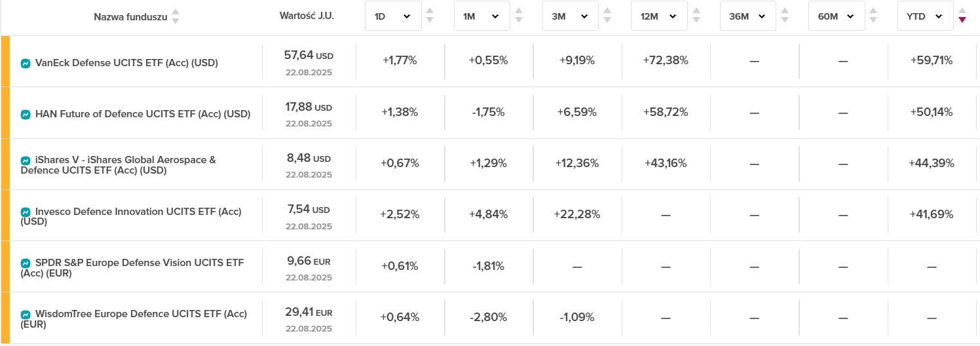Click the sort arrows next to 3M column
This screenshot has height=346, width=980.
pyautogui.click(x=607, y=16)
